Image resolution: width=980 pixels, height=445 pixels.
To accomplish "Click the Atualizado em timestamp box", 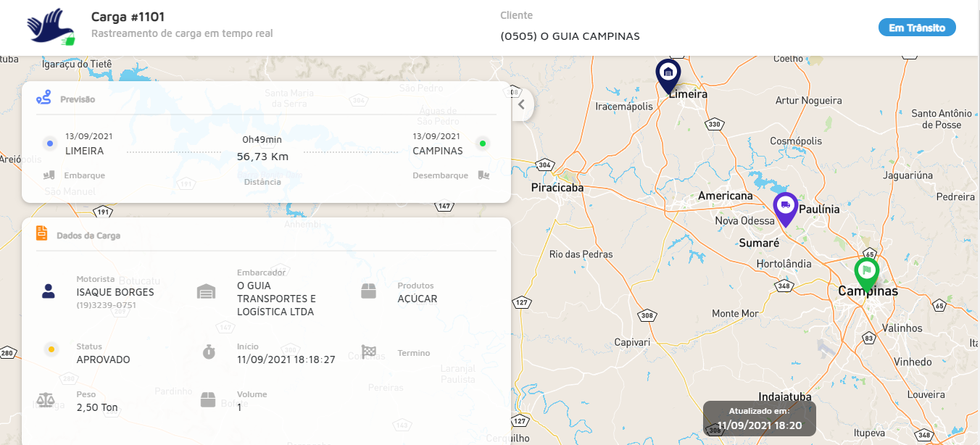I will click(x=759, y=419).
